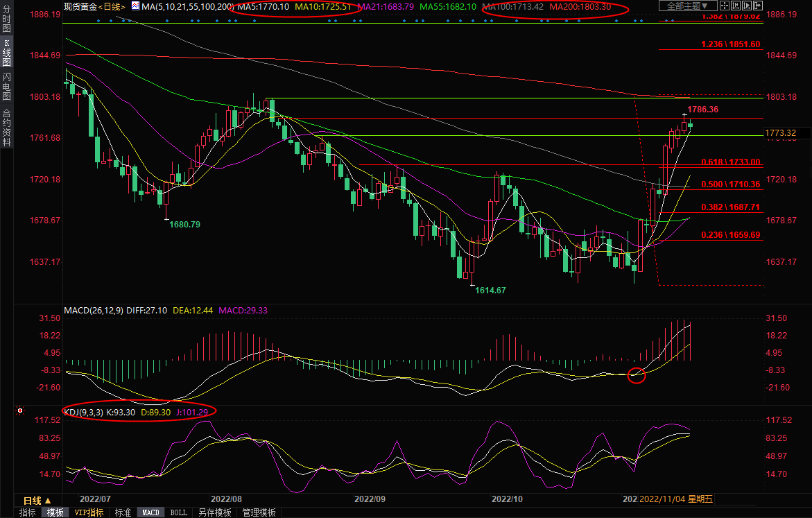812x518 pixels.
Task: Open the VIP指标 tab
Action: [x=89, y=512]
